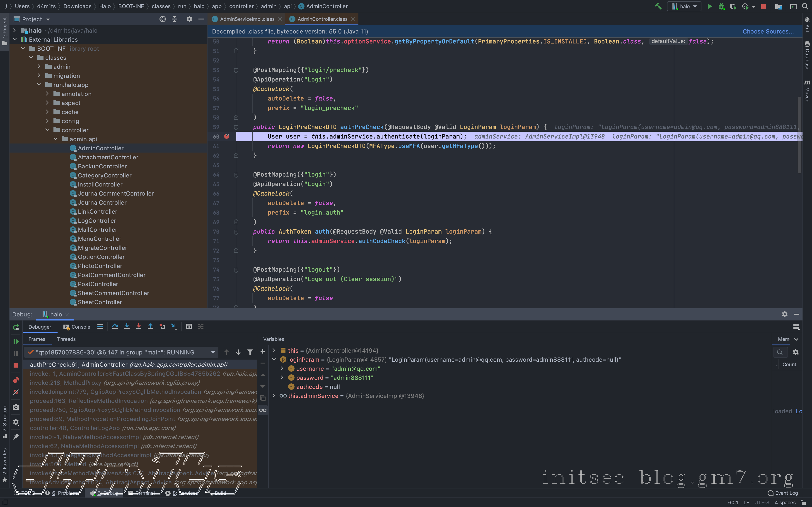The image size is (812, 507).
Task: Open Evaluate Expression calculator icon
Action: (x=189, y=327)
